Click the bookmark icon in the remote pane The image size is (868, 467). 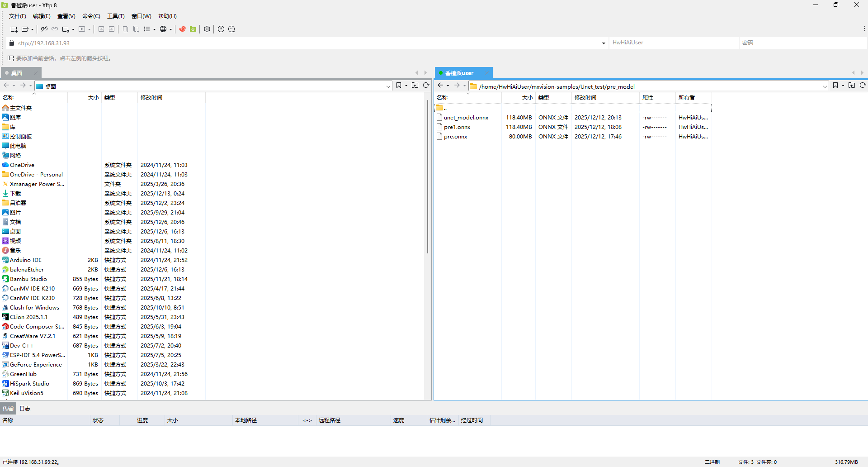835,86
